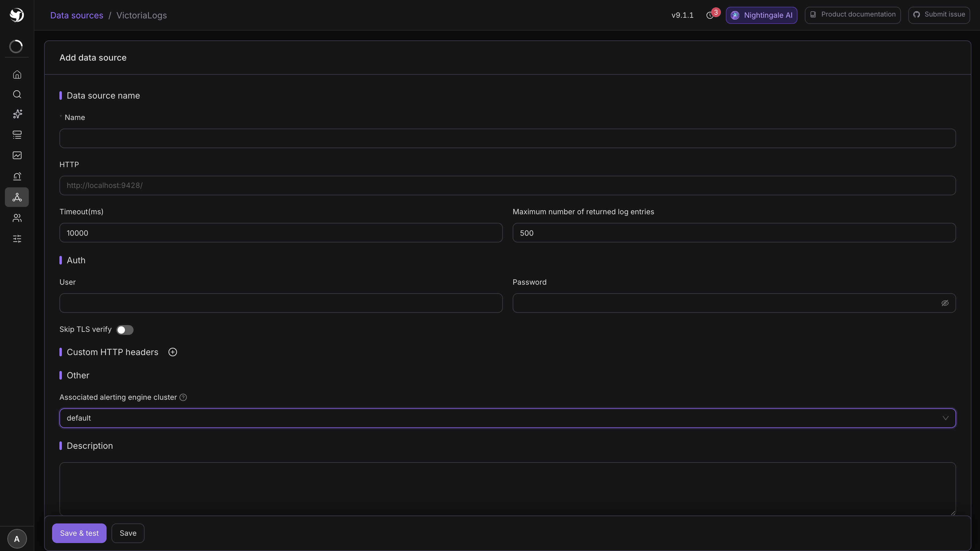Open the AI sparkle icon in sidebar
The image size is (980, 551).
[17, 114]
